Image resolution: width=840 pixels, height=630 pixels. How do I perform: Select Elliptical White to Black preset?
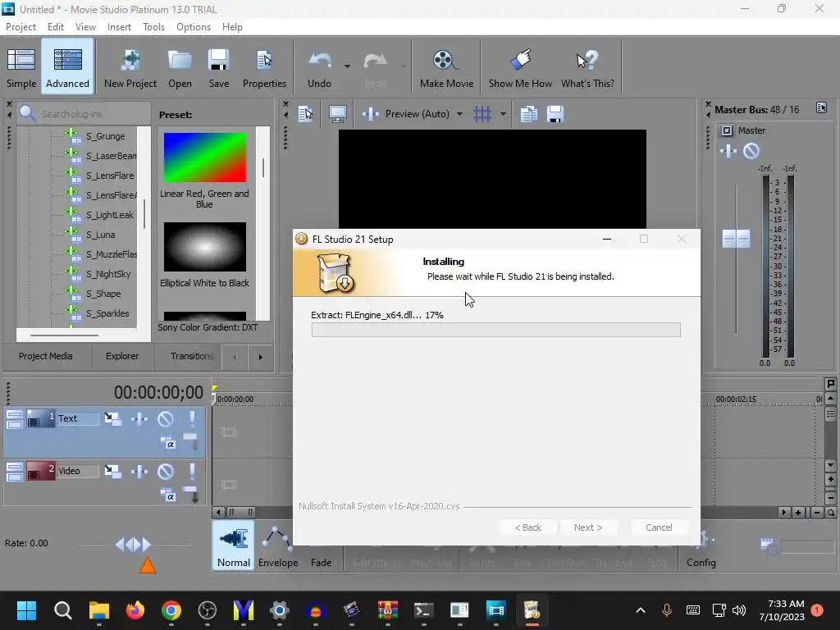[204, 256]
